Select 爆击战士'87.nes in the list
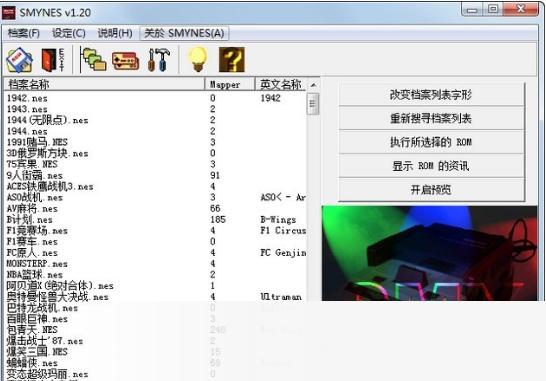 [45, 341]
